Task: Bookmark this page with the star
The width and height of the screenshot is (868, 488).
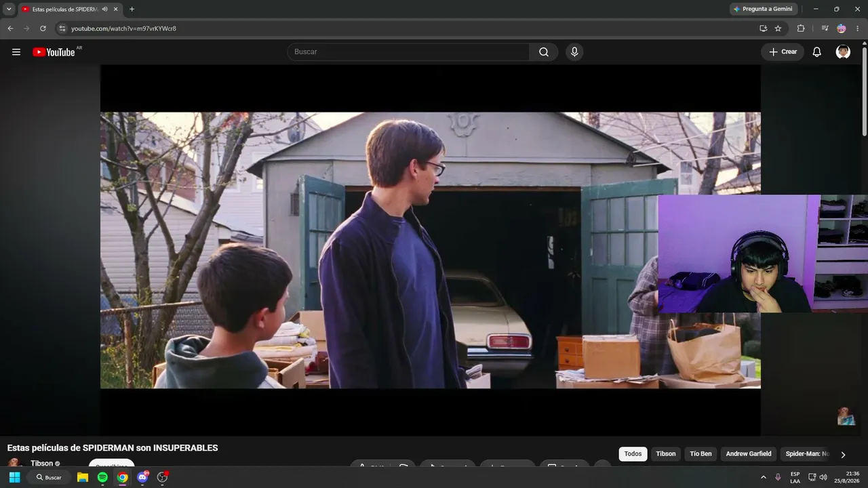Action: tap(778, 28)
